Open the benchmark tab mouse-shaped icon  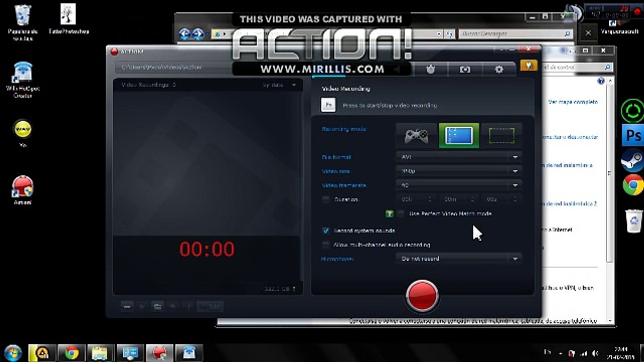click(x=431, y=69)
